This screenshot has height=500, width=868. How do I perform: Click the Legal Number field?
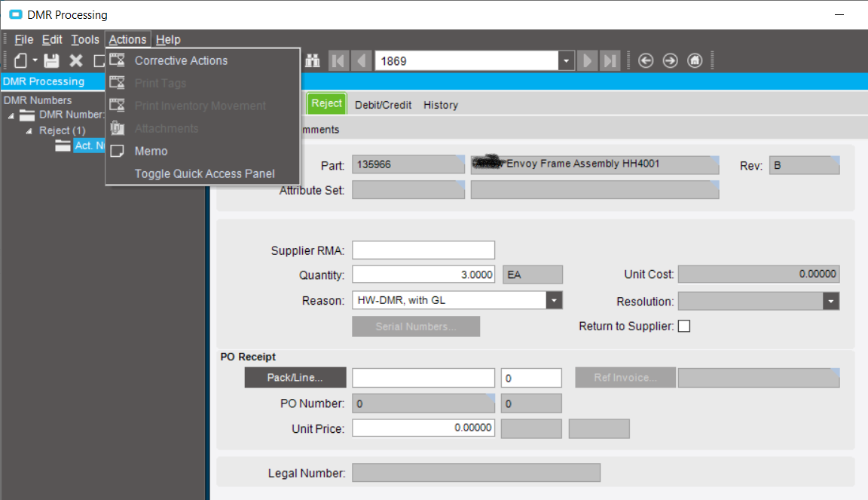click(x=476, y=472)
